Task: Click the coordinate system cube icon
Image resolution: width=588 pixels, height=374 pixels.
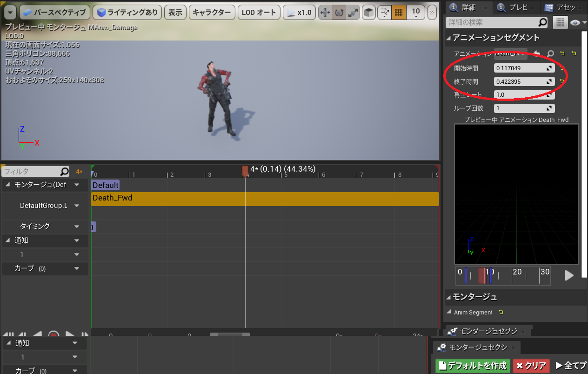Action: point(368,13)
